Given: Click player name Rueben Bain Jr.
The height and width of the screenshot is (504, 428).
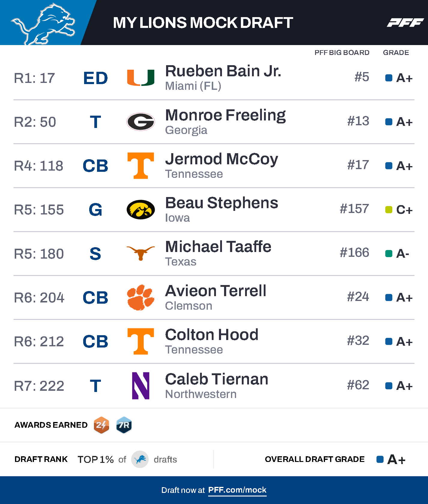Looking at the screenshot, I should (223, 71).
